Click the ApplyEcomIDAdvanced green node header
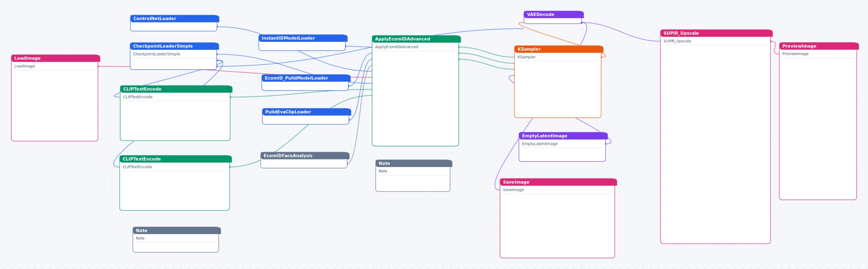This screenshot has height=269, width=868. point(416,39)
